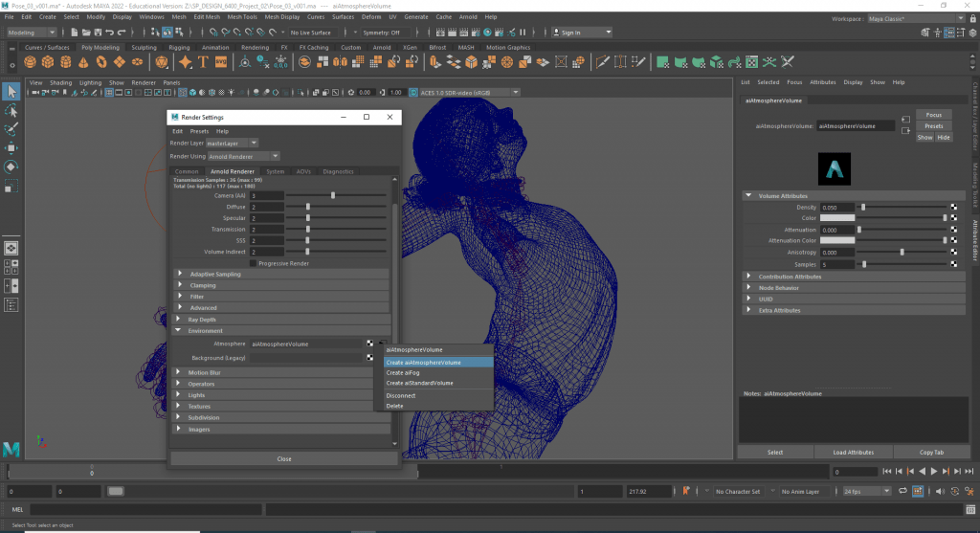
Task: Click the Density map checker button
Action: point(953,207)
